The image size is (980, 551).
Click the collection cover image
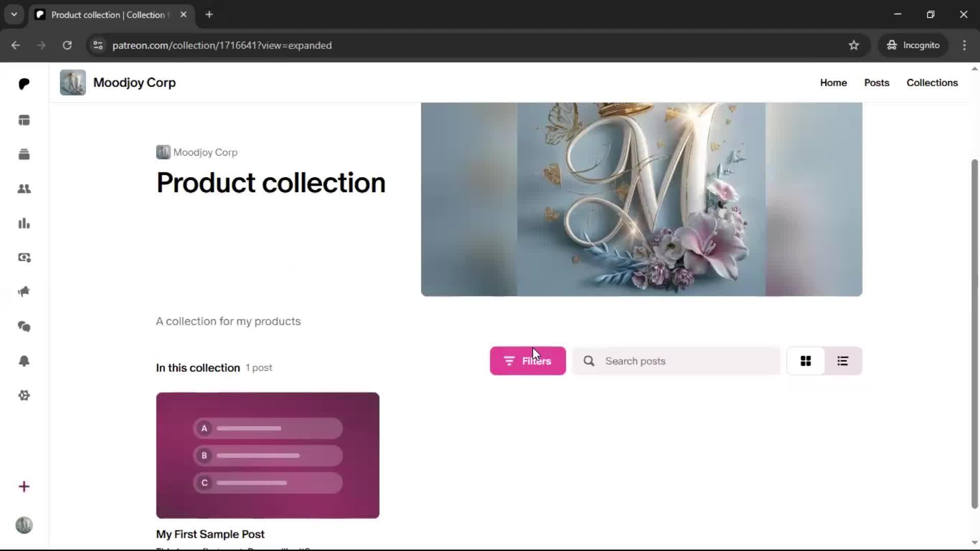point(642,199)
